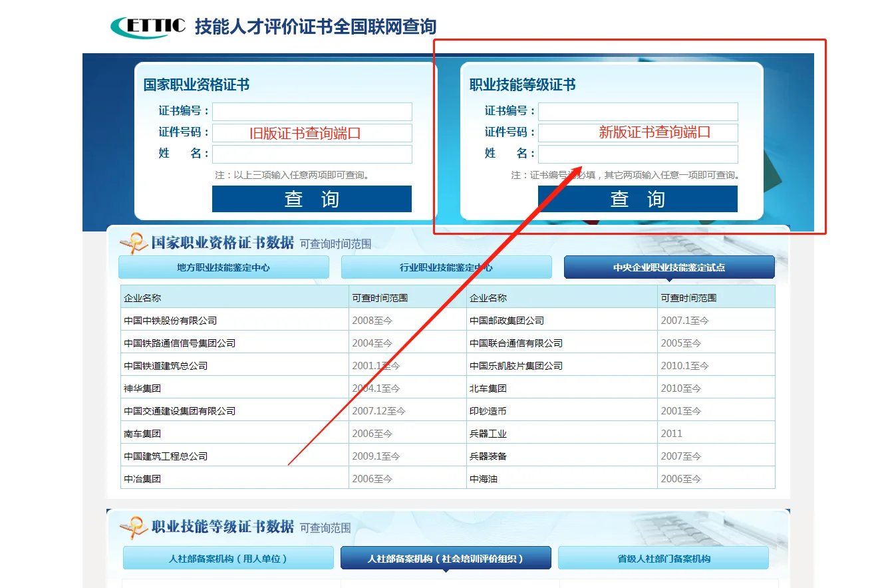
Task: Click the 证件号码 field labeled 旧版证书查询端口
Action: click(312, 132)
